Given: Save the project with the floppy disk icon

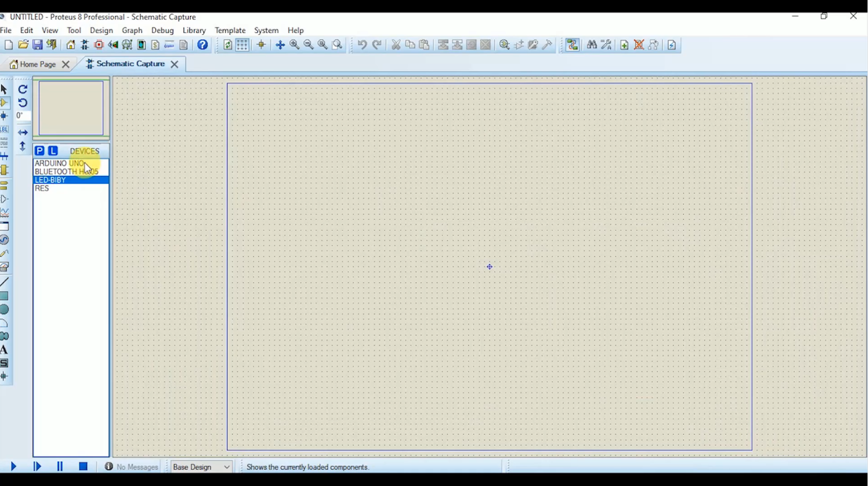Looking at the screenshot, I should point(37,45).
